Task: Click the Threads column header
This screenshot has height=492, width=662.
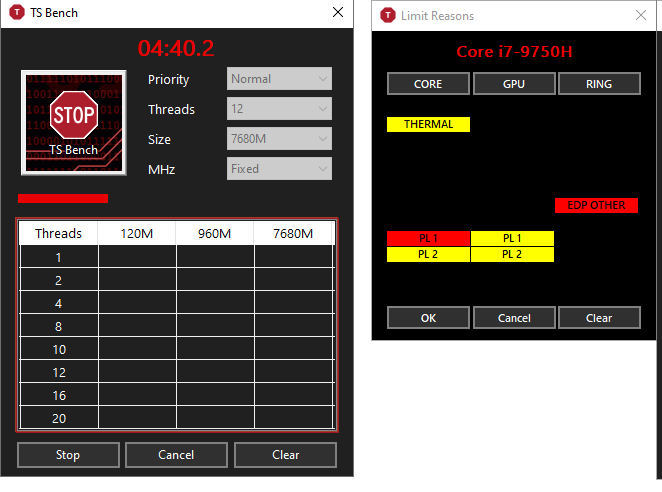Action: tap(58, 233)
